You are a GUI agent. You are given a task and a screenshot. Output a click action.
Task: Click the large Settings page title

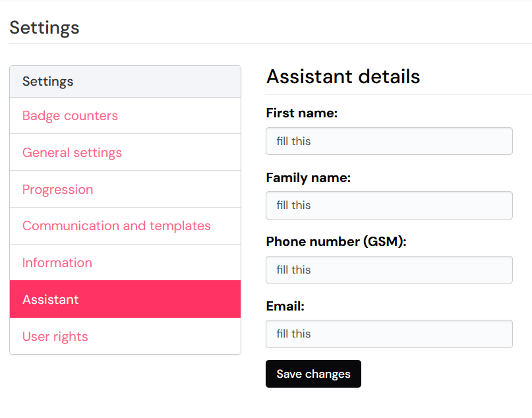pyautogui.click(x=44, y=28)
